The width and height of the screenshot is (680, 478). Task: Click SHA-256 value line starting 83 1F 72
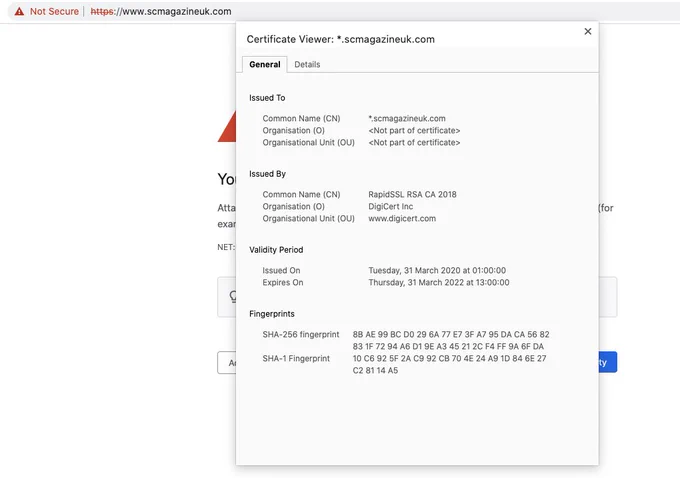pos(448,347)
